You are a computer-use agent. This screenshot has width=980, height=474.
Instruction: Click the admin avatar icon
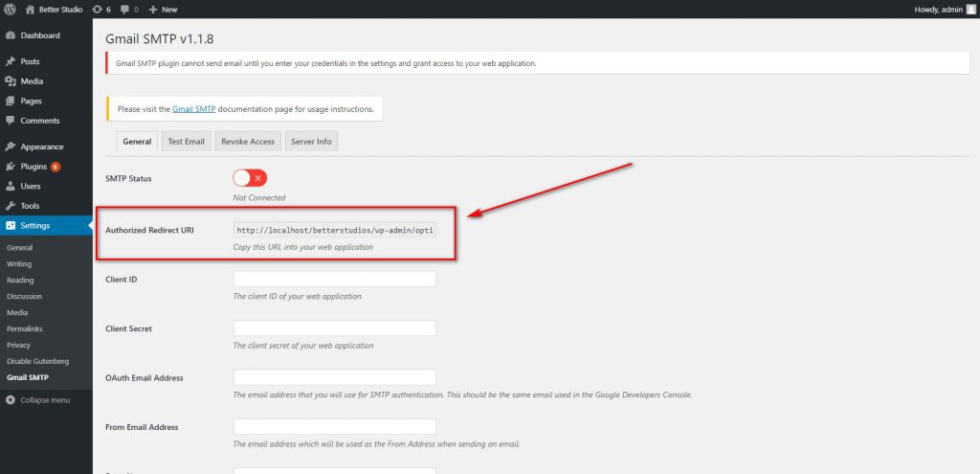970,10
